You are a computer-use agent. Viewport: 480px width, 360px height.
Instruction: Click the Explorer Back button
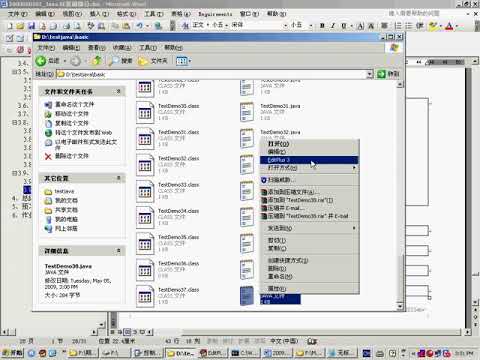(x=47, y=61)
